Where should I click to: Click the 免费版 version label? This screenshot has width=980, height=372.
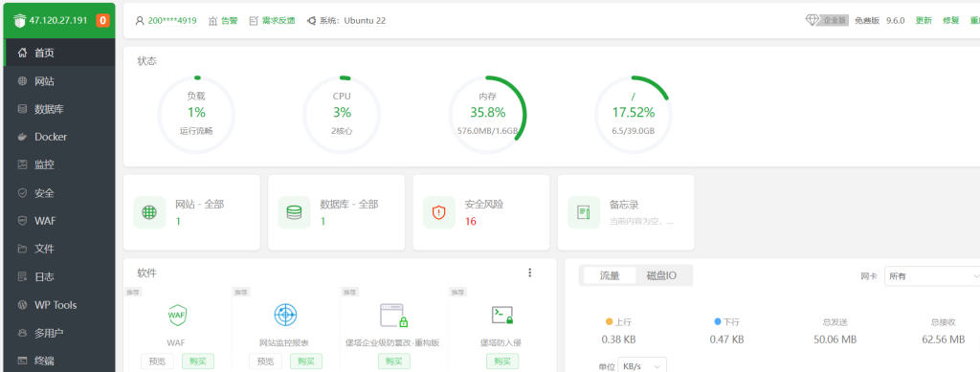pos(867,21)
